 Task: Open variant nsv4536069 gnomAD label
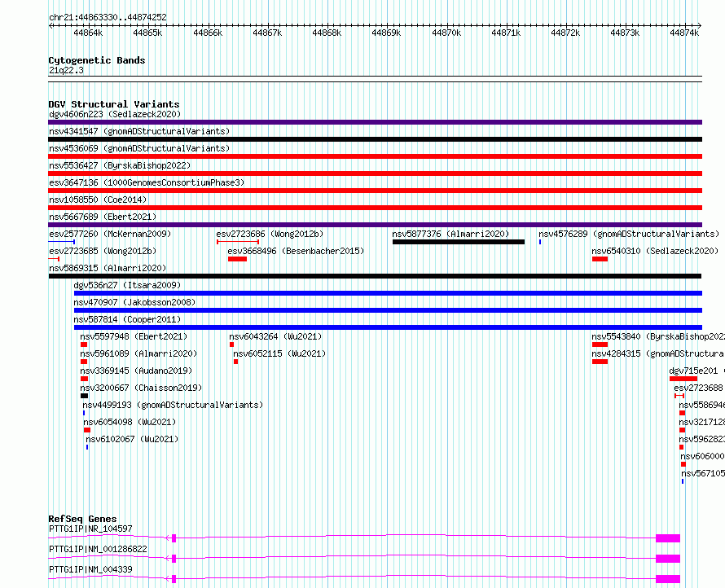tap(139, 148)
